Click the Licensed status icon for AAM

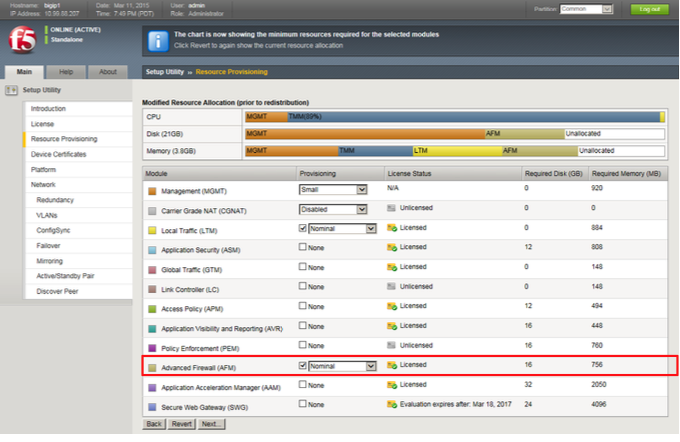(x=392, y=385)
